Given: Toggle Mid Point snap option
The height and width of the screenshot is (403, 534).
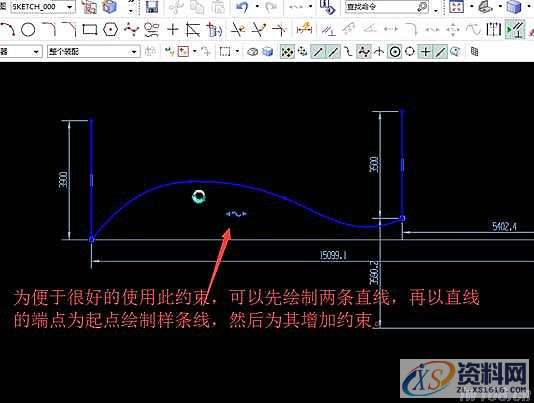Looking at the screenshot, I should tap(333, 52).
